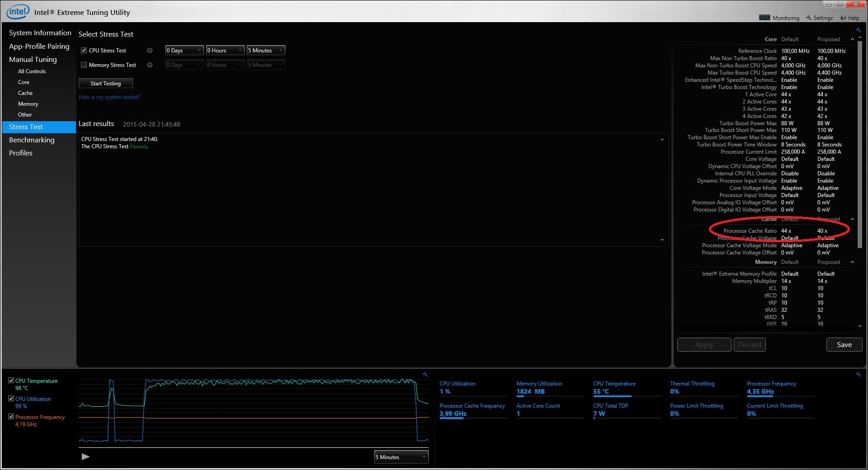Go to Benchmarking page
Image resolution: width=868 pixels, height=470 pixels.
(x=32, y=140)
